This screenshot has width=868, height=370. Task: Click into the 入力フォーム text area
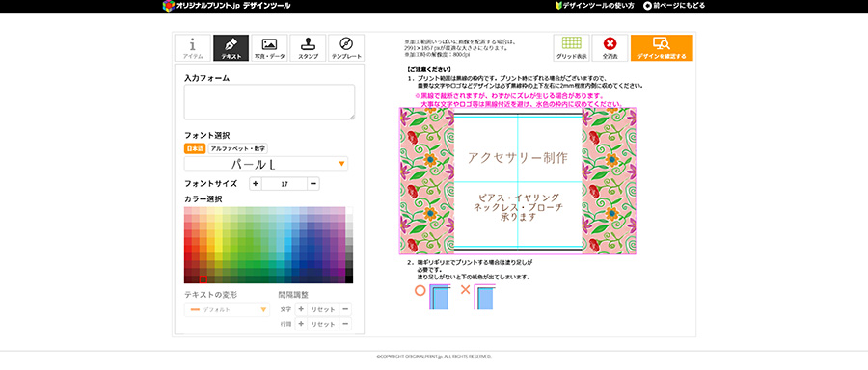coord(269,102)
